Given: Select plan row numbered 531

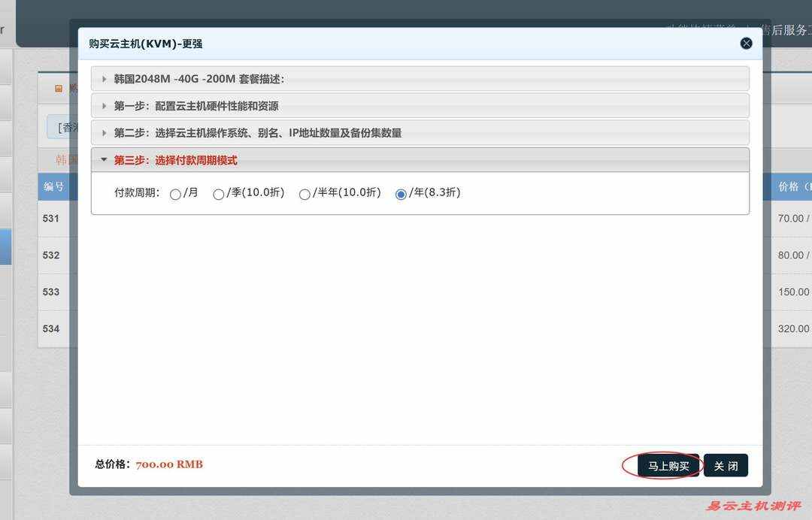Looking at the screenshot, I should [x=51, y=219].
